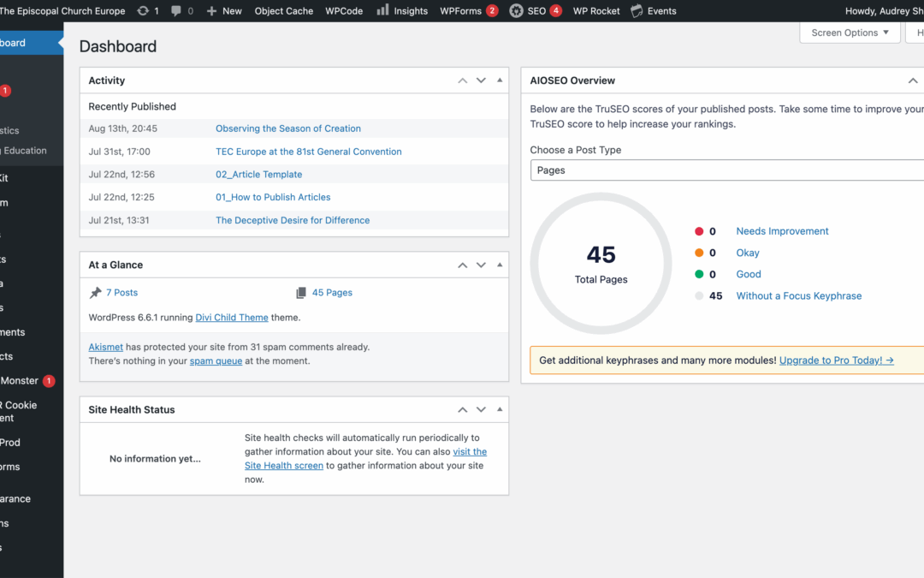Click Needs Improvement link in AIOSEO
The height and width of the screenshot is (578, 924).
click(x=782, y=231)
